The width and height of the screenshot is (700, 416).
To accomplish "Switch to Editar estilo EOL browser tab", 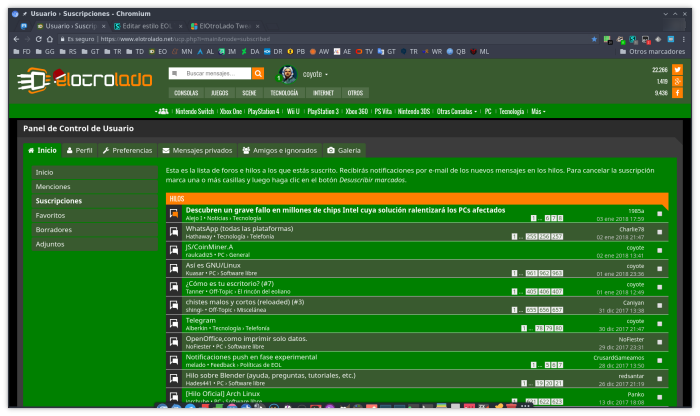I will click(x=147, y=26).
